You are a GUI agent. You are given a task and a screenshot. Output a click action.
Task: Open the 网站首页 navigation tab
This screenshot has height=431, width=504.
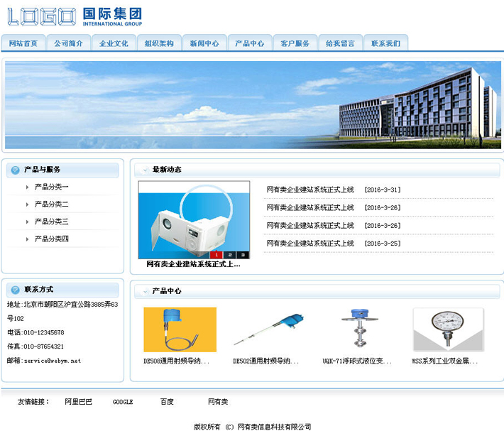point(23,43)
